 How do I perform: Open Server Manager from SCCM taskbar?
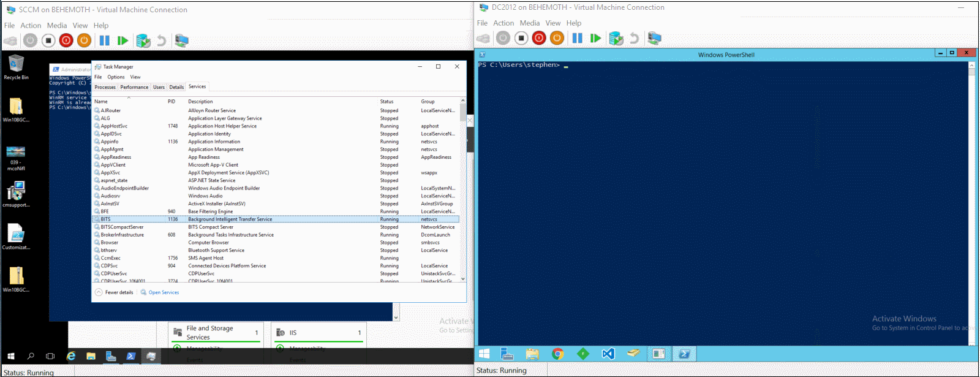(111, 356)
